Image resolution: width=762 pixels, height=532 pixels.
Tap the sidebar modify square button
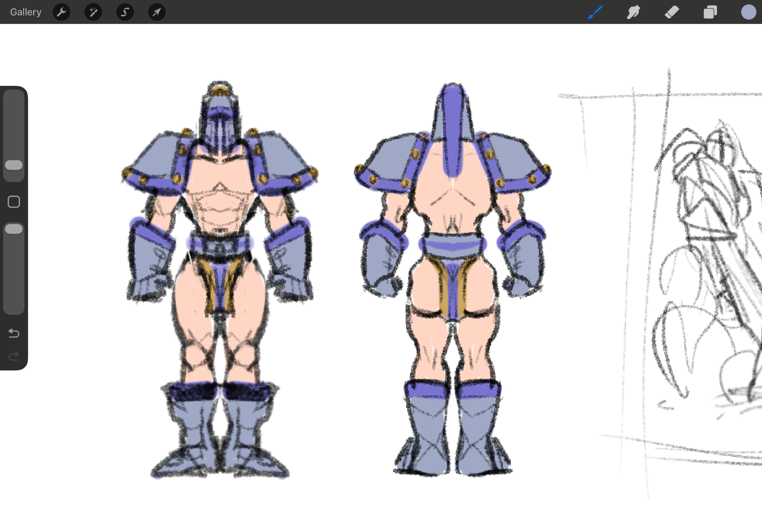(14, 202)
